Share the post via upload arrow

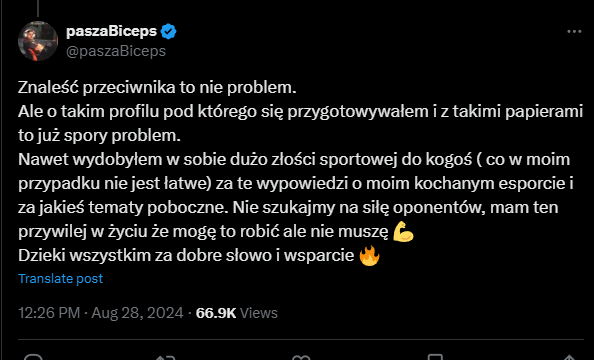[x=570, y=357]
